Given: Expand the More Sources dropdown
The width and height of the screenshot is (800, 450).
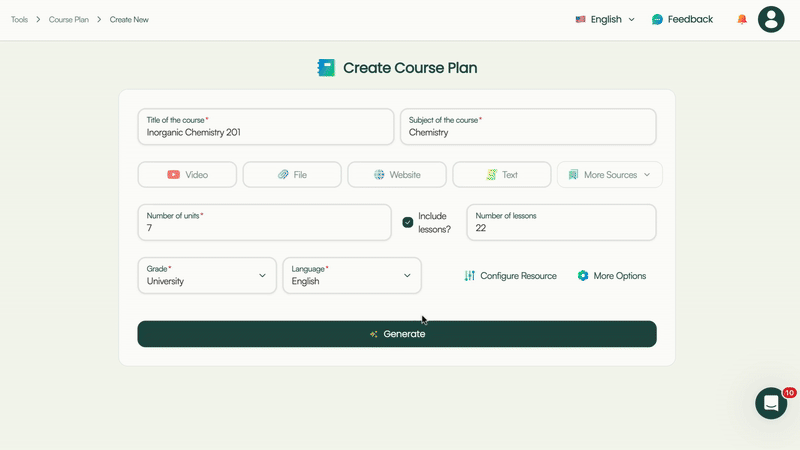Looking at the screenshot, I should pos(610,174).
